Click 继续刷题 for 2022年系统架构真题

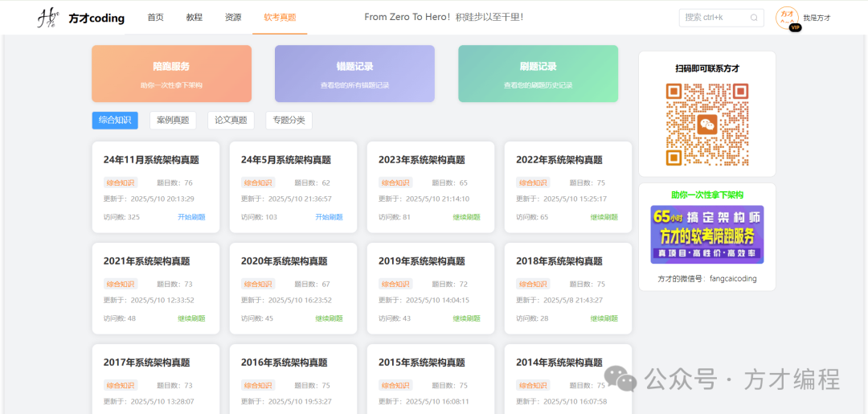[604, 217]
